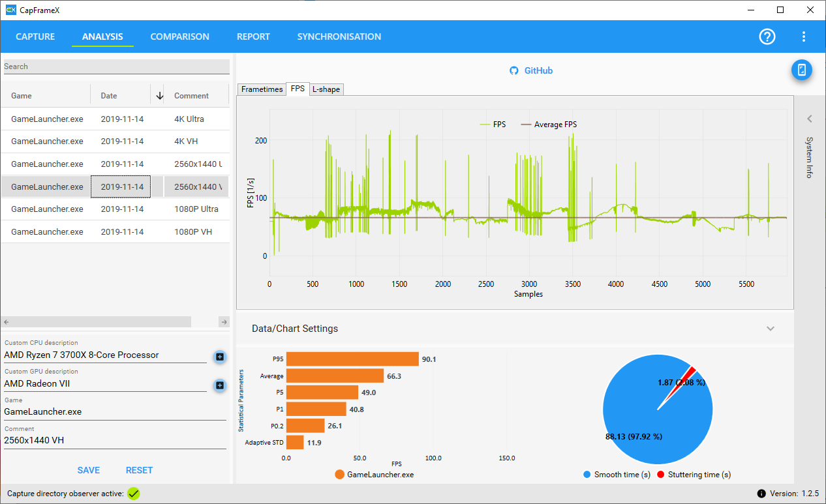This screenshot has width=826, height=504.
Task: Switch chart to Frametimes tab
Action: [262, 89]
